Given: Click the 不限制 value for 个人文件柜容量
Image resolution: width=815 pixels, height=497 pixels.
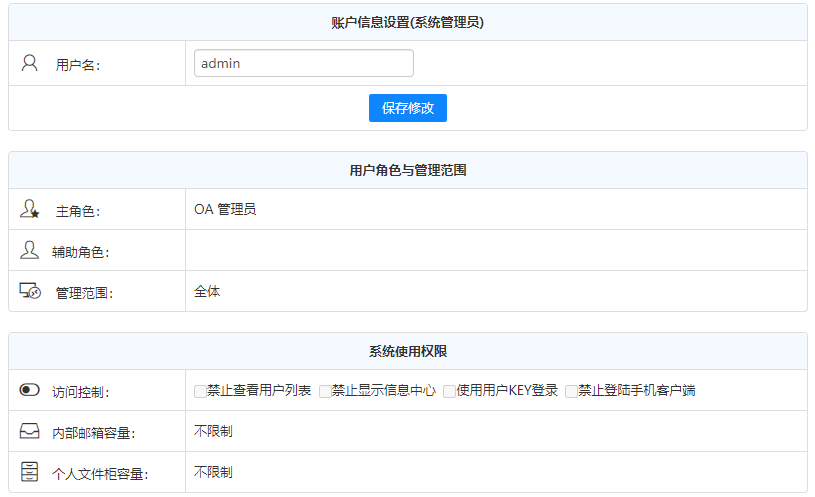Looking at the screenshot, I should [213, 472].
